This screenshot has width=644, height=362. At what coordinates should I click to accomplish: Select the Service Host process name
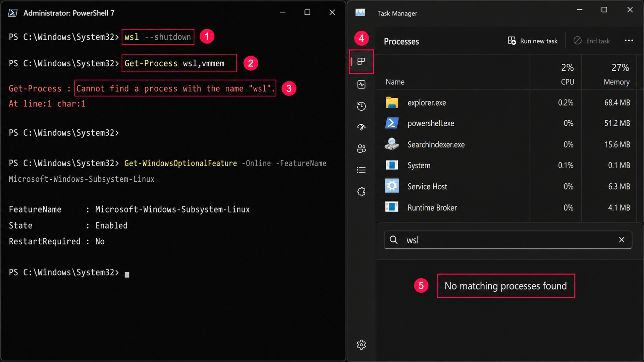tap(427, 186)
